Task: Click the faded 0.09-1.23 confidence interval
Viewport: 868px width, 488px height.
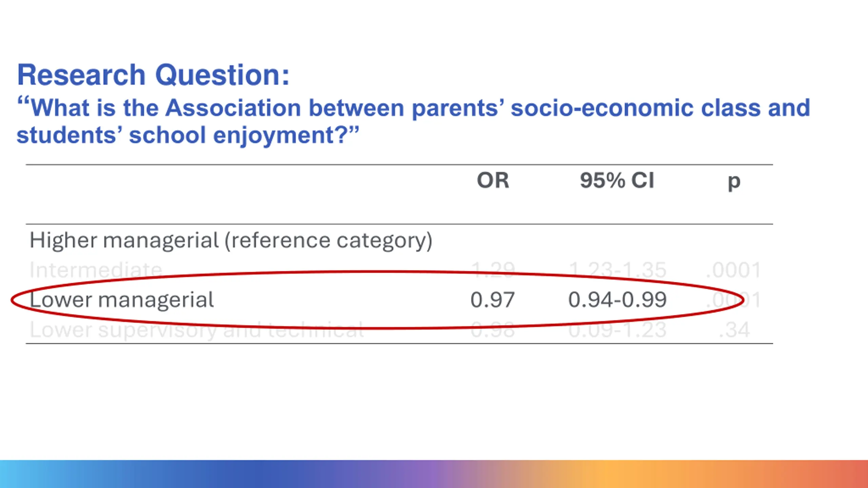Action: click(x=617, y=330)
